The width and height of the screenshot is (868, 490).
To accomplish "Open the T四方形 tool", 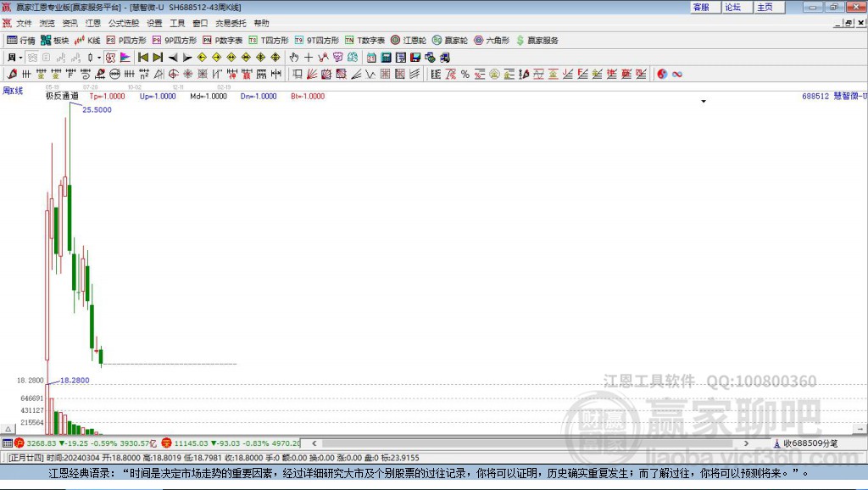I will click(x=269, y=41).
